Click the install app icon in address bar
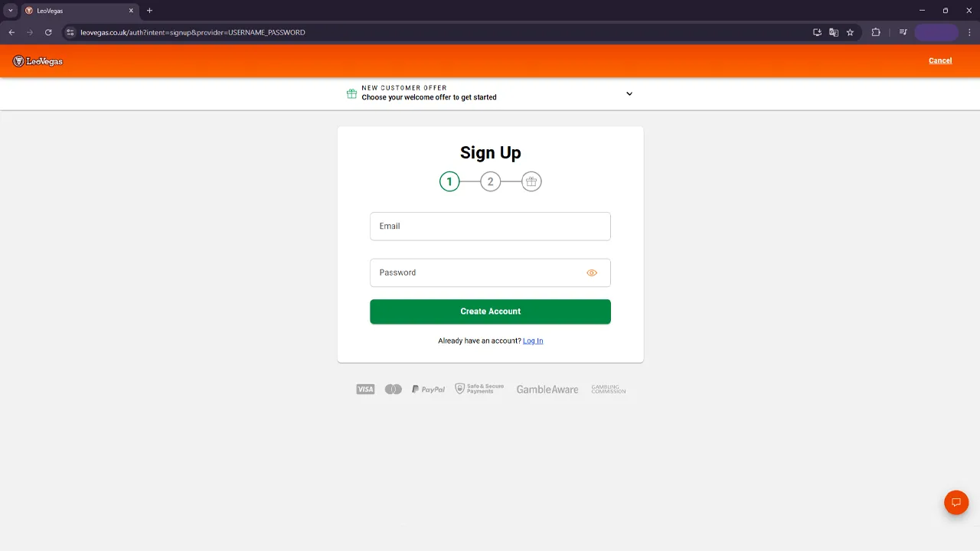 (817, 32)
